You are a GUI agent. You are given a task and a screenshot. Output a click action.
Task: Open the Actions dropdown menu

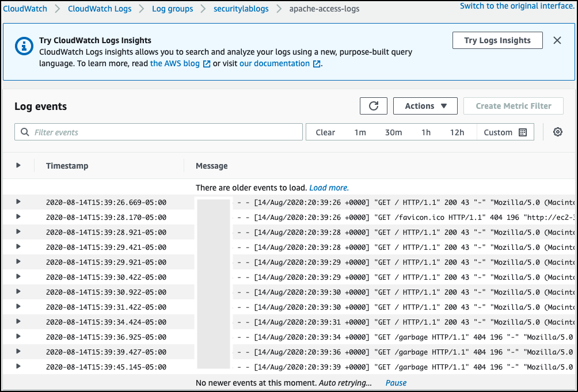[x=425, y=106]
